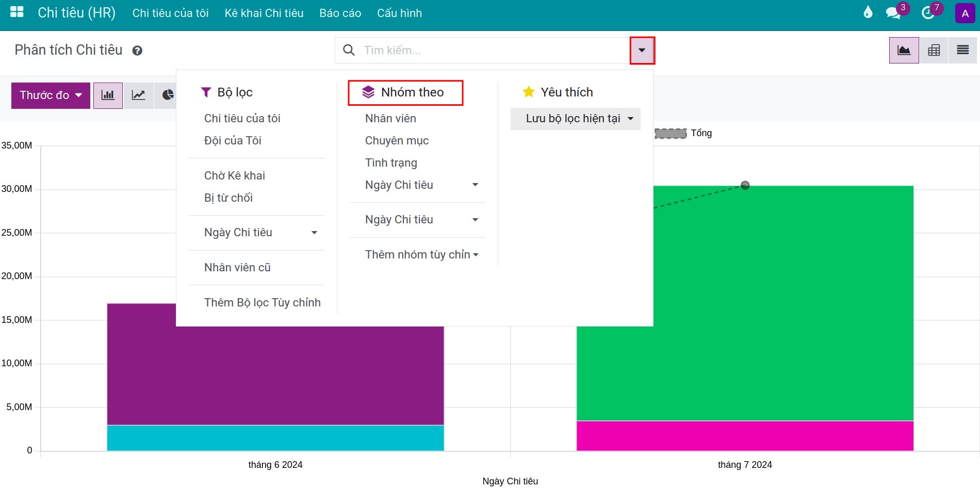980x488 pixels.
Task: Expand Lưu bộ lọc hiện tại
Action: [x=576, y=119]
